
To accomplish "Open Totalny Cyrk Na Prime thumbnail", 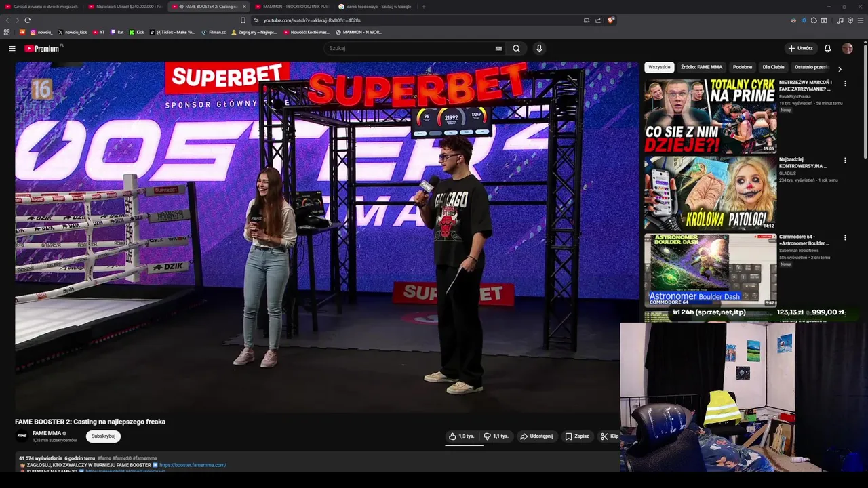I will tap(710, 116).
